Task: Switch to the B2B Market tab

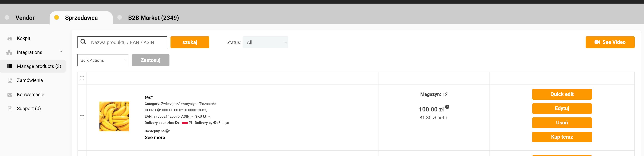Action: coord(153,18)
